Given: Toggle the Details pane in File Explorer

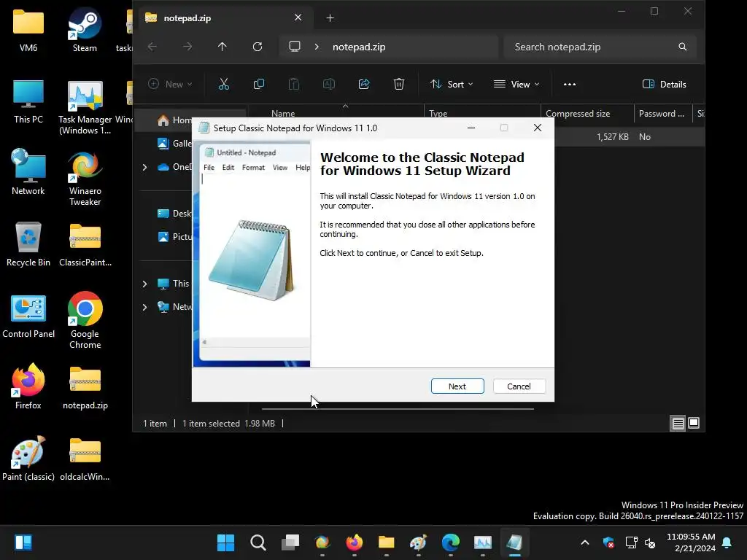Looking at the screenshot, I should 664,85.
